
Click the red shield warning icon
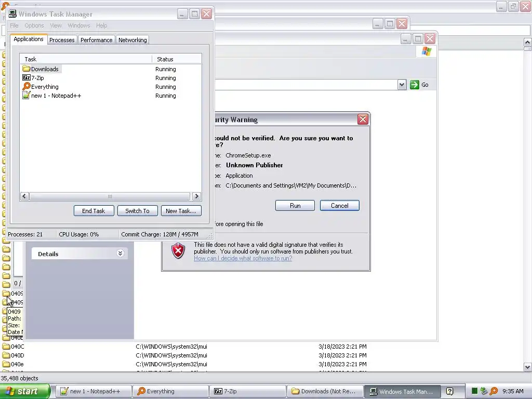tap(178, 251)
